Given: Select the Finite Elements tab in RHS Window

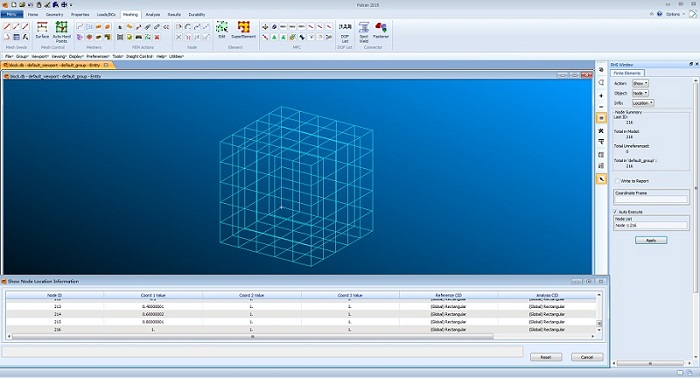Looking at the screenshot, I should pyautogui.click(x=627, y=73).
